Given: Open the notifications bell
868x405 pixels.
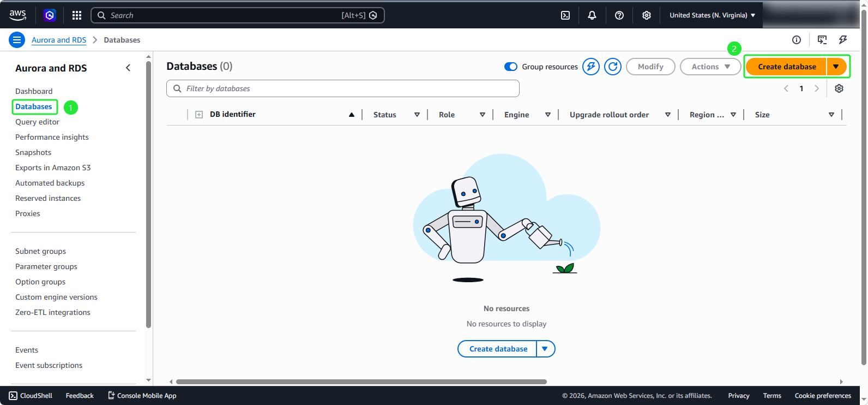Looking at the screenshot, I should click(592, 15).
